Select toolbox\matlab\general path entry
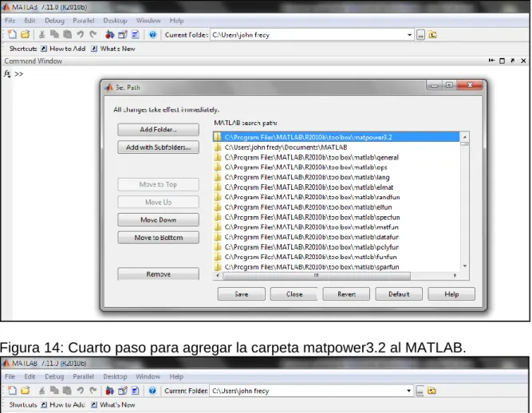The height and width of the screenshot is (413, 532). point(336,157)
